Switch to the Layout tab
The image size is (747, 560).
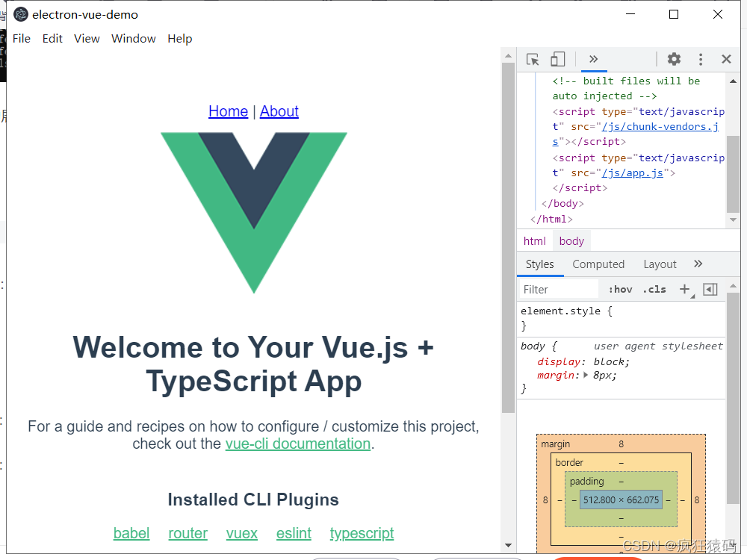660,264
